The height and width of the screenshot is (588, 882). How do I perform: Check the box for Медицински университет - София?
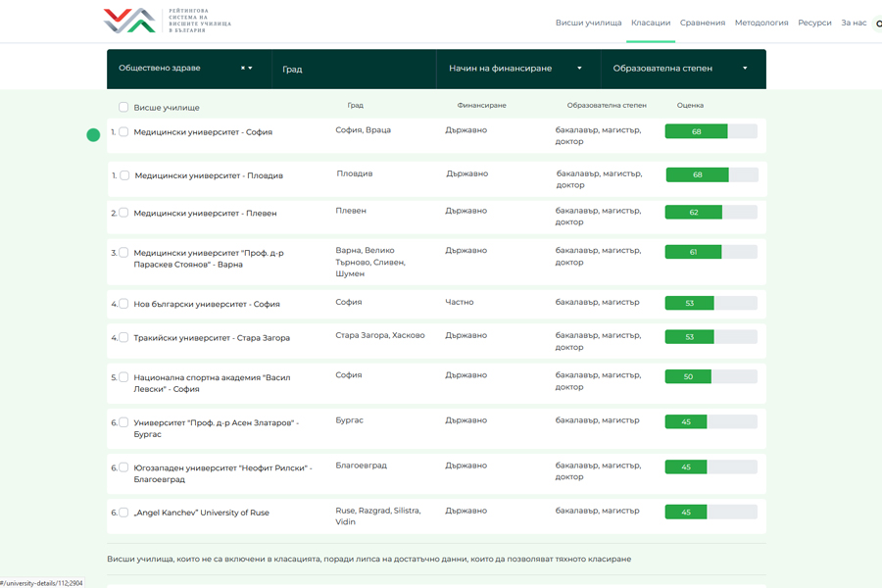tap(123, 131)
